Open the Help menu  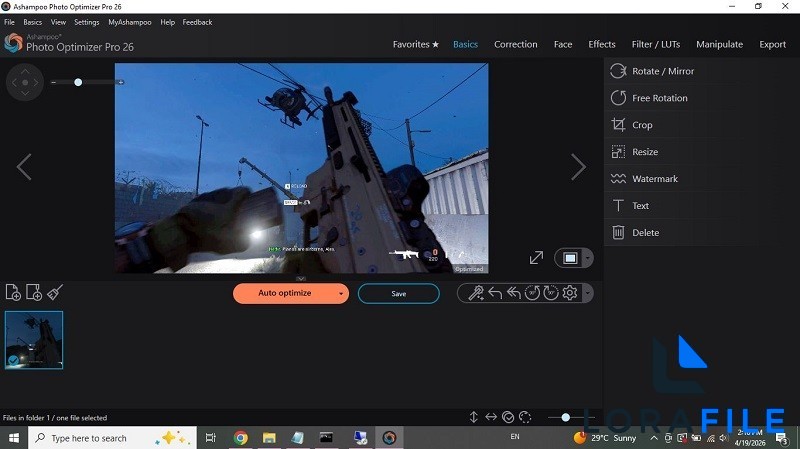pos(167,22)
